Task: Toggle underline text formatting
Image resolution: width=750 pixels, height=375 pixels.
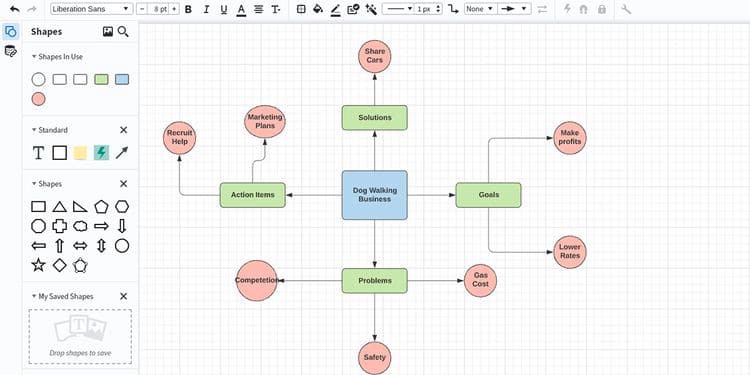Action: click(223, 9)
